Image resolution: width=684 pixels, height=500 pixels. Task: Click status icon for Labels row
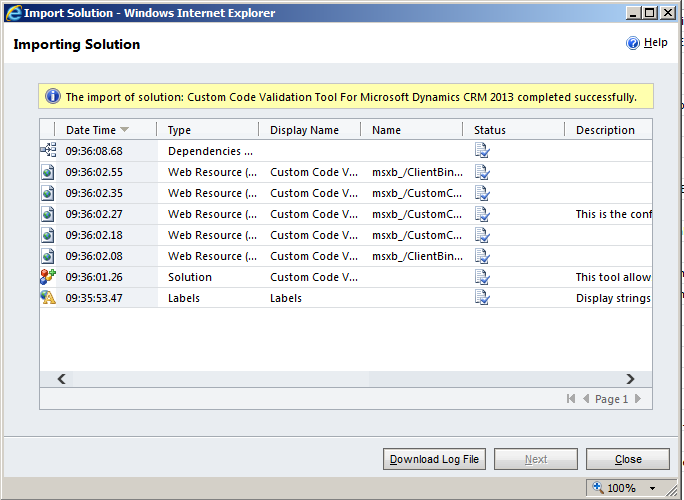482,298
